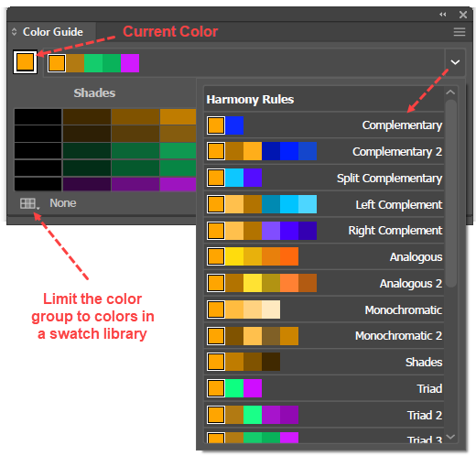This screenshot has width=476, height=456.
Task: Click the scroll up arrow in Harmony Rules
Action: [x=450, y=92]
